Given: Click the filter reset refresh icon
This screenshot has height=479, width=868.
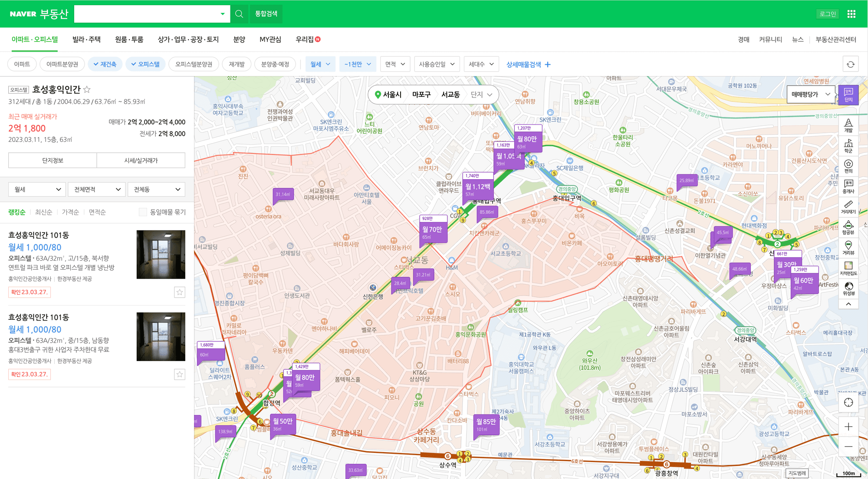Looking at the screenshot, I should click(x=850, y=64).
